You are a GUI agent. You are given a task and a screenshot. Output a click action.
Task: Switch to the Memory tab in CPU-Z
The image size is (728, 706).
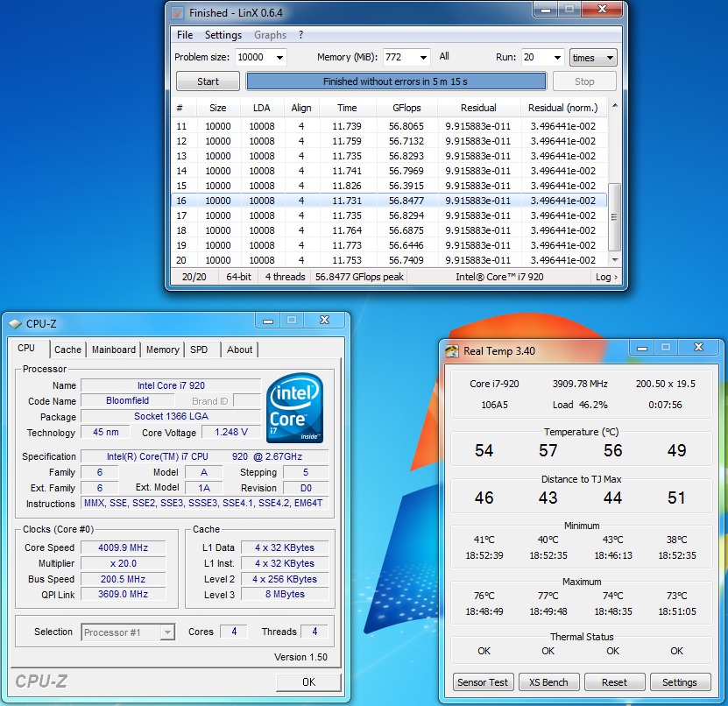162,349
